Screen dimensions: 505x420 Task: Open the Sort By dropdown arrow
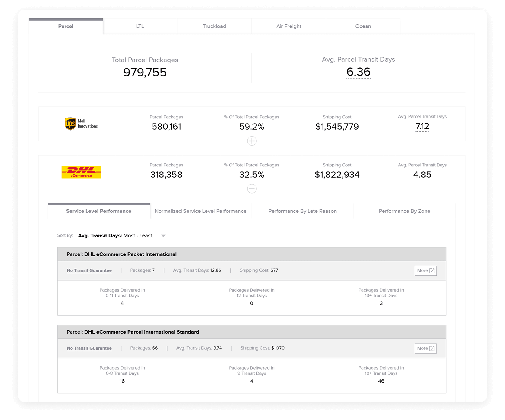(163, 236)
